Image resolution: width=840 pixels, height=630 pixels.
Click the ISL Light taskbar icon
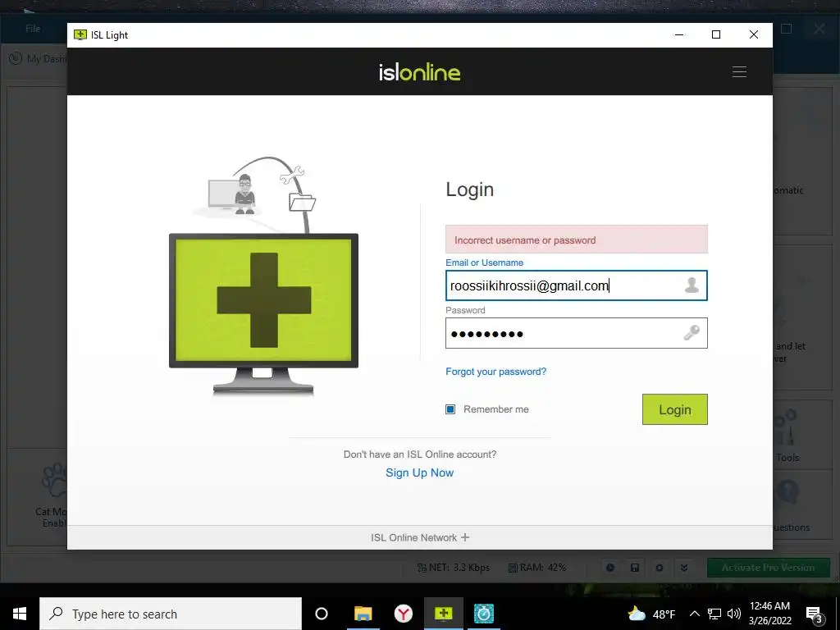click(444, 614)
